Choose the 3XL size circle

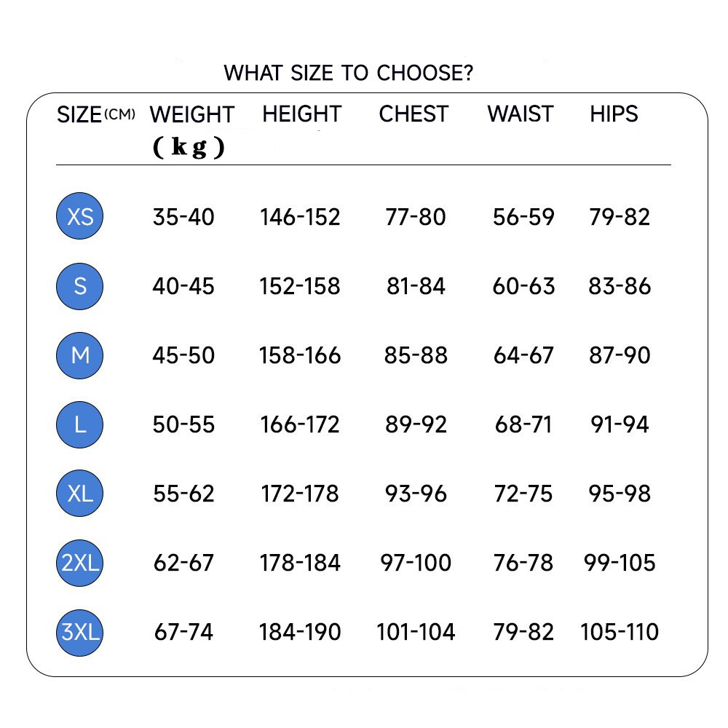tap(80, 632)
